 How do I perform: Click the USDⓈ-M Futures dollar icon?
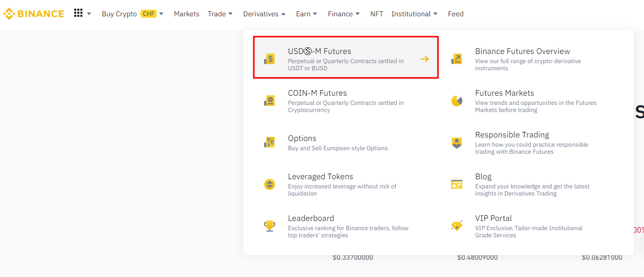click(x=270, y=59)
